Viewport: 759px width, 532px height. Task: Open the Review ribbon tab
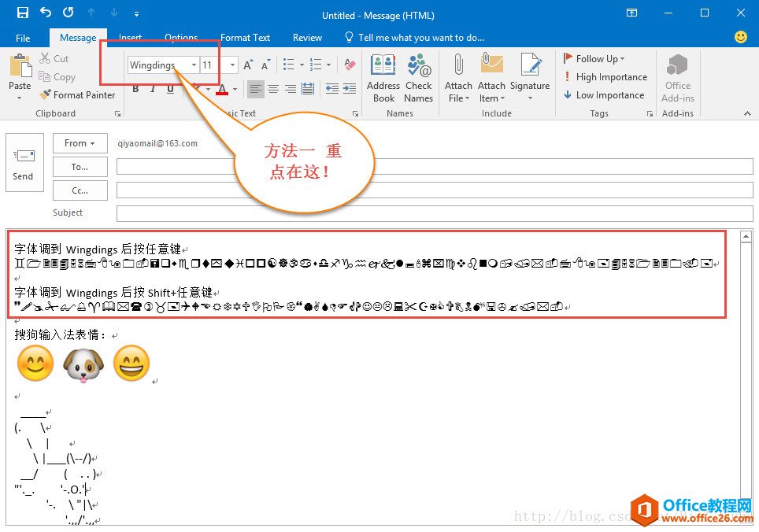coord(307,37)
